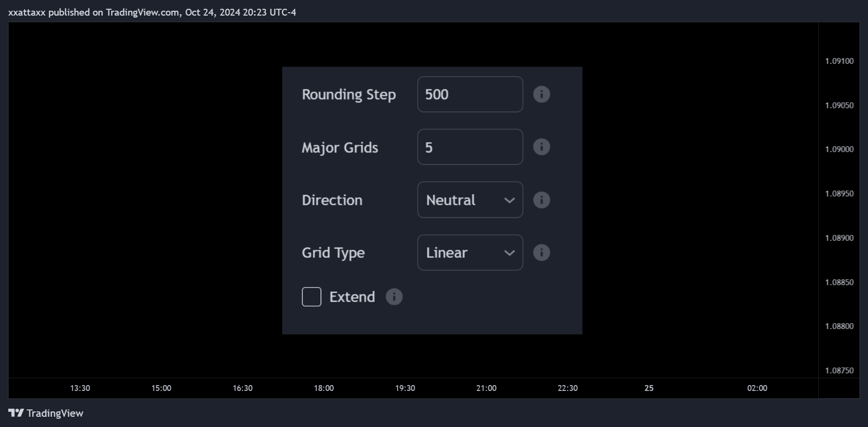
Task: Click the Direction label
Action: point(332,200)
